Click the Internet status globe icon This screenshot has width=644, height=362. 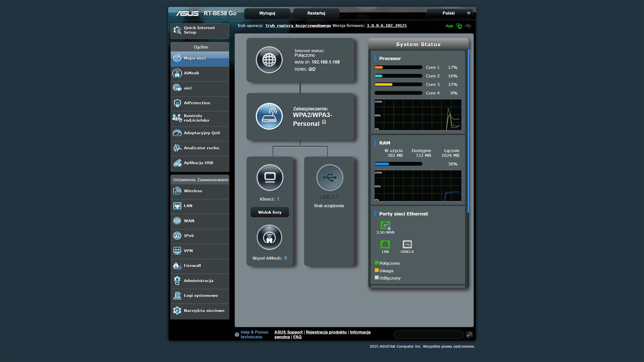[x=269, y=60]
